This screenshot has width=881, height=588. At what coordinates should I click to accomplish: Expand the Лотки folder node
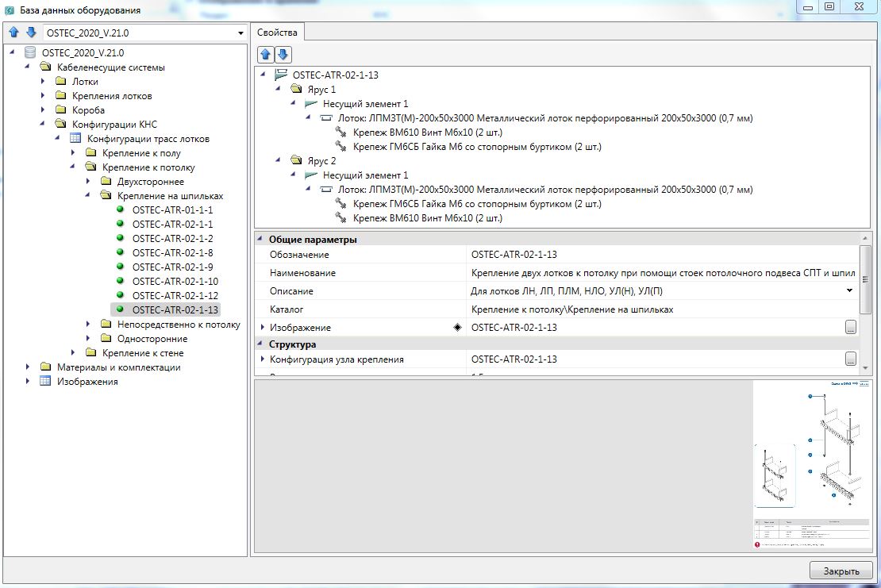click(43, 82)
